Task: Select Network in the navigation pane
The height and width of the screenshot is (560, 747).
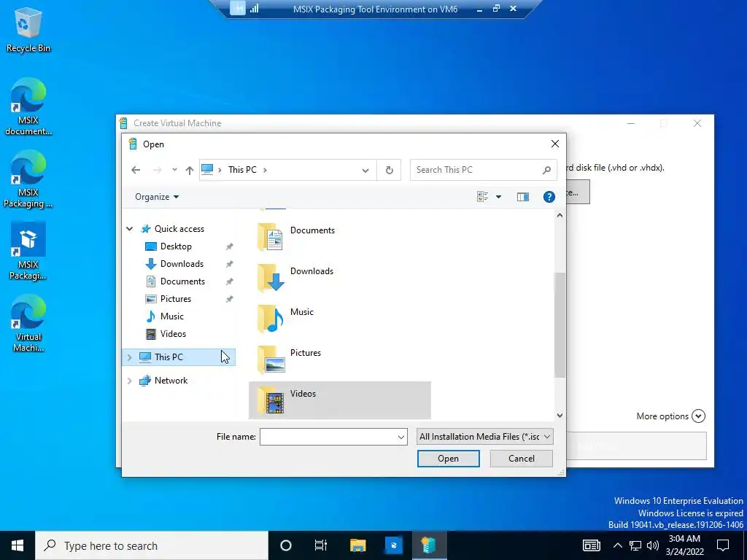Action: (x=171, y=381)
